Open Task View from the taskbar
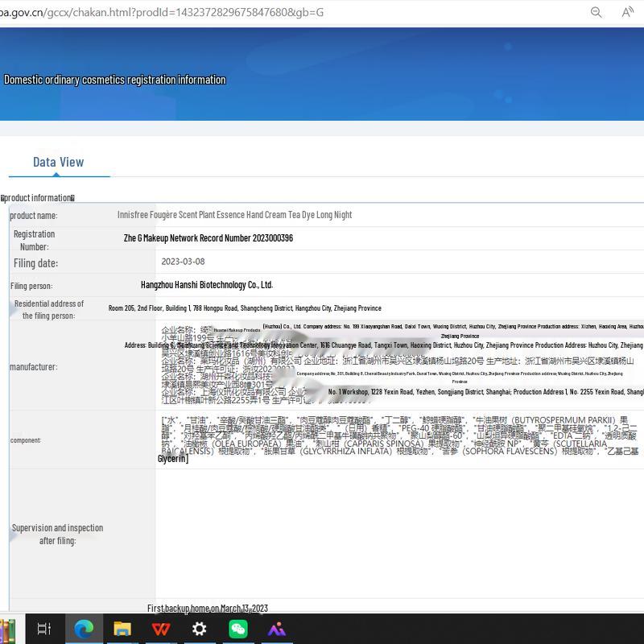644x644 pixels. coord(44,629)
